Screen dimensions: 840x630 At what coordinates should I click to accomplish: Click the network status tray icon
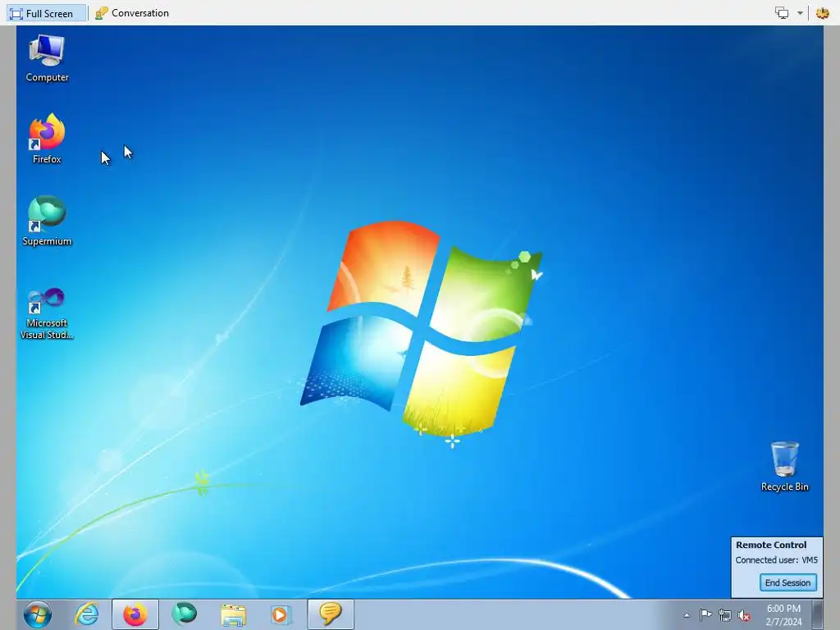pyautogui.click(x=725, y=615)
